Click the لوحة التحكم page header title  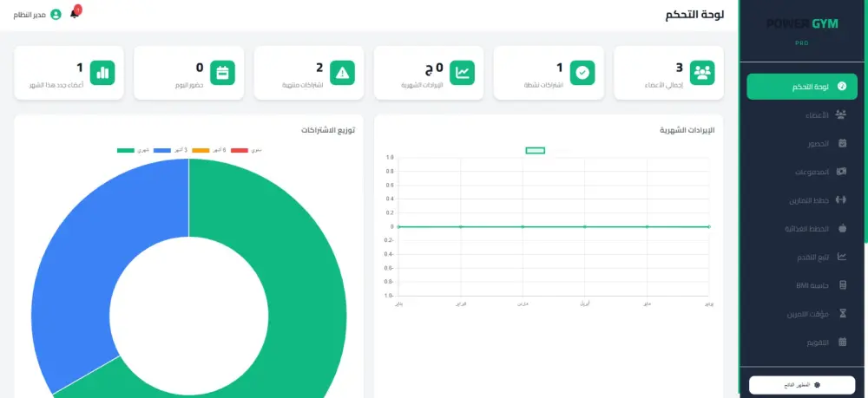694,15
